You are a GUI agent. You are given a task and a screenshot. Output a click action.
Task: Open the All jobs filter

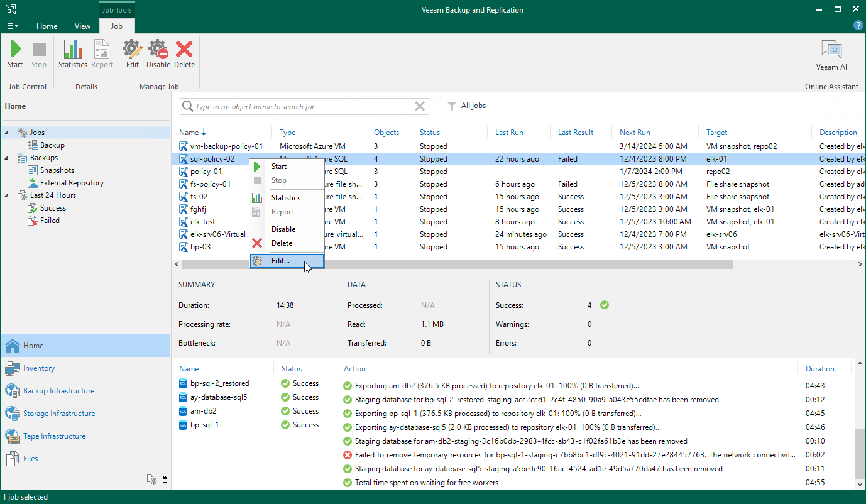click(x=466, y=106)
